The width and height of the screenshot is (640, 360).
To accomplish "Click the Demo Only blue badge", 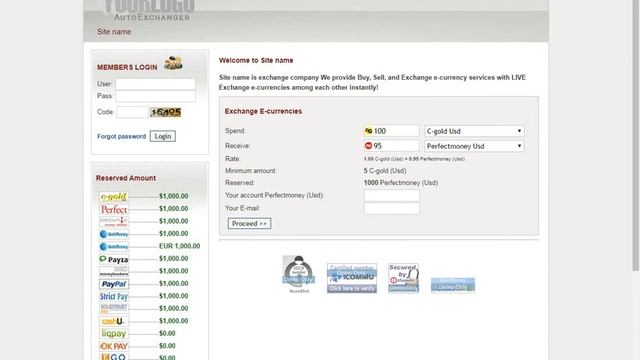I will (453, 285).
